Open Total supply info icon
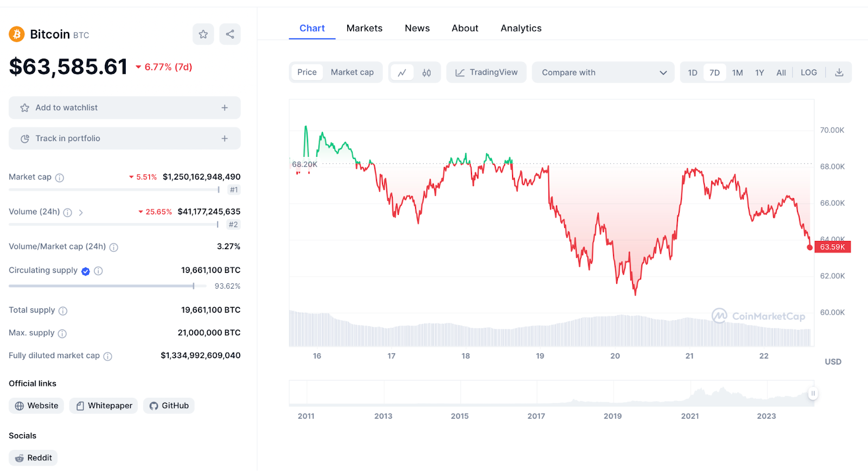 pos(63,310)
